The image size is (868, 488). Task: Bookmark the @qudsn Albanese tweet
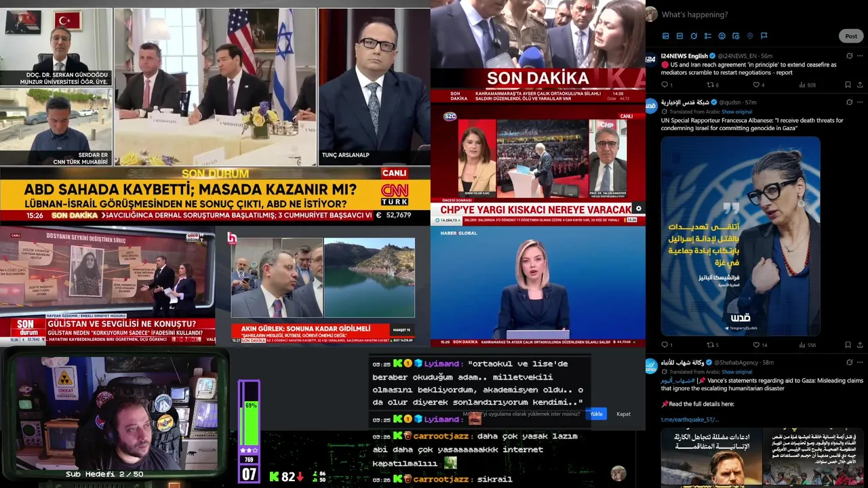[x=848, y=345]
